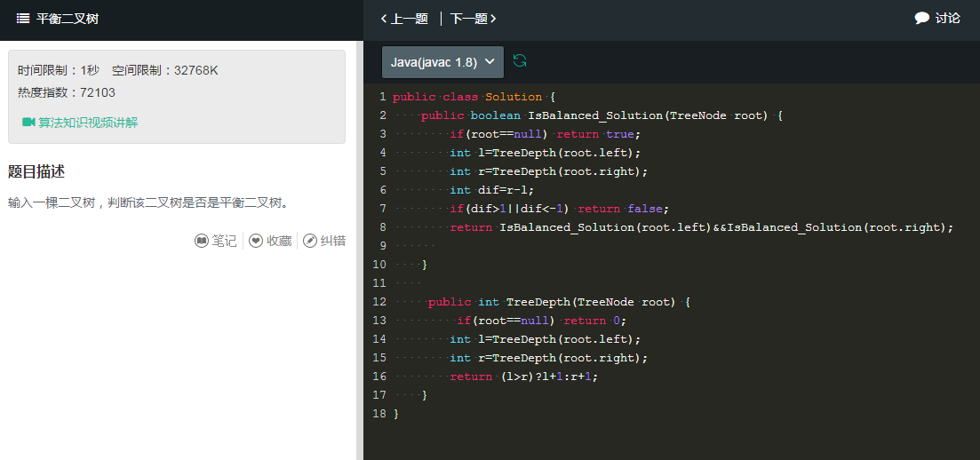Click line 2 IsBalanced_Solution method declaration
This screenshot has height=460, width=980.
pyautogui.click(x=602, y=115)
